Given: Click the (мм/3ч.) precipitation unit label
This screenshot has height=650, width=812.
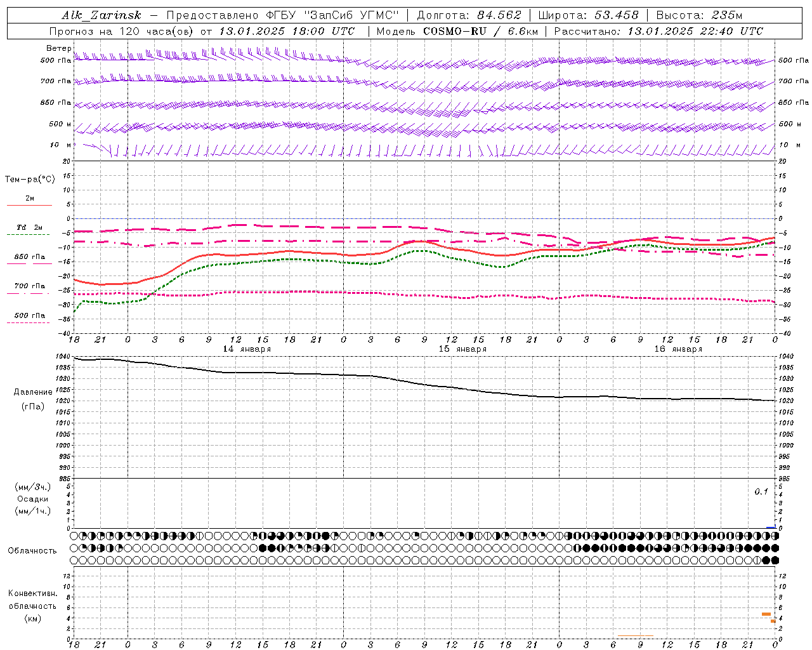Looking at the screenshot, I should pos(33,487).
